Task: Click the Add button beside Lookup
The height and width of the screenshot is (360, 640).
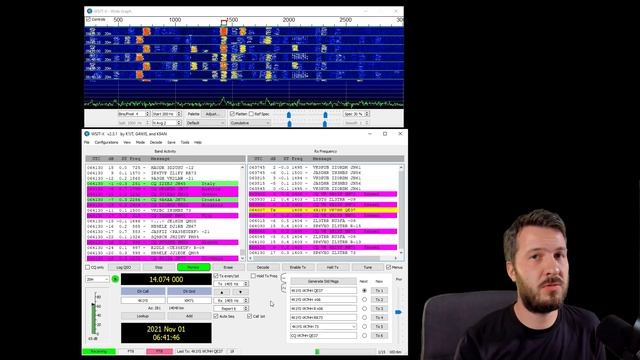Action: click(x=189, y=316)
